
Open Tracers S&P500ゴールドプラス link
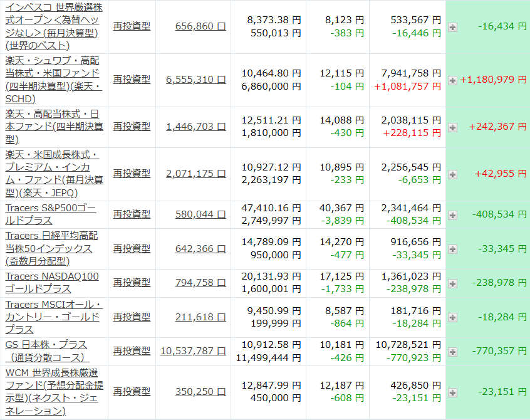(51, 214)
